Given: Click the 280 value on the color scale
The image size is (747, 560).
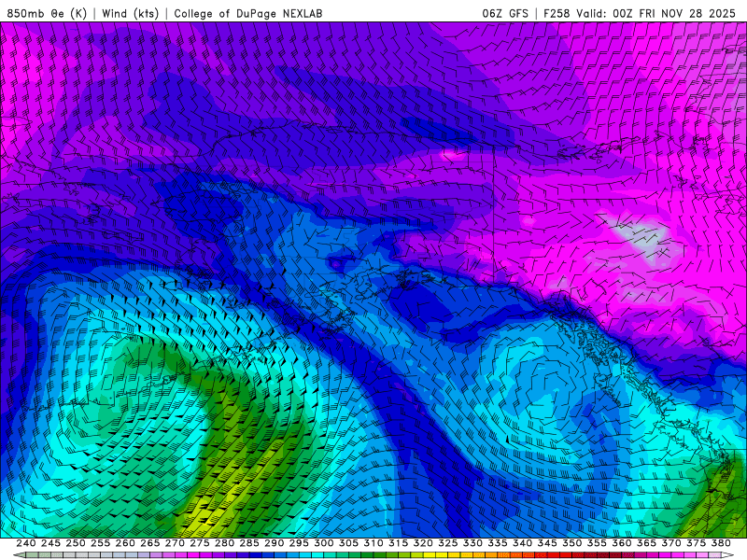Looking at the screenshot, I should (x=224, y=543).
